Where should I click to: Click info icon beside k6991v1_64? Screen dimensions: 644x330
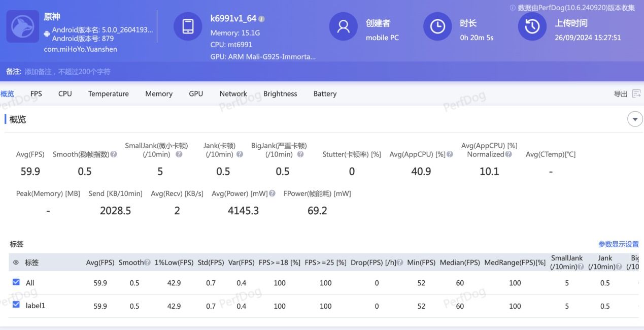tap(261, 19)
